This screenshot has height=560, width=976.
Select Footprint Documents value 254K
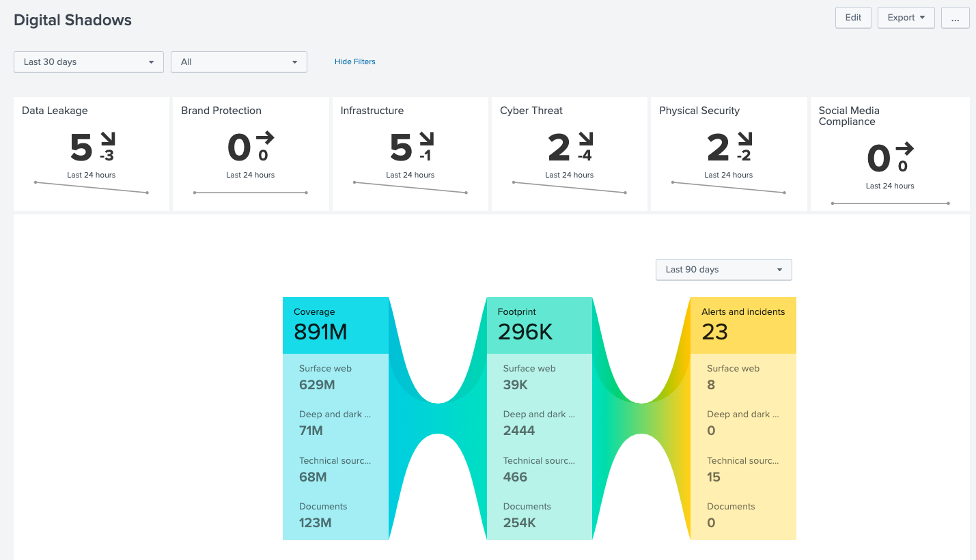[520, 522]
